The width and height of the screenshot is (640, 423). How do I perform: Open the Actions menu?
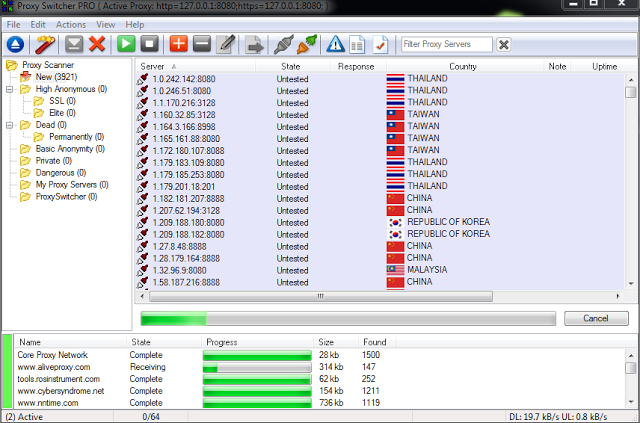71,25
